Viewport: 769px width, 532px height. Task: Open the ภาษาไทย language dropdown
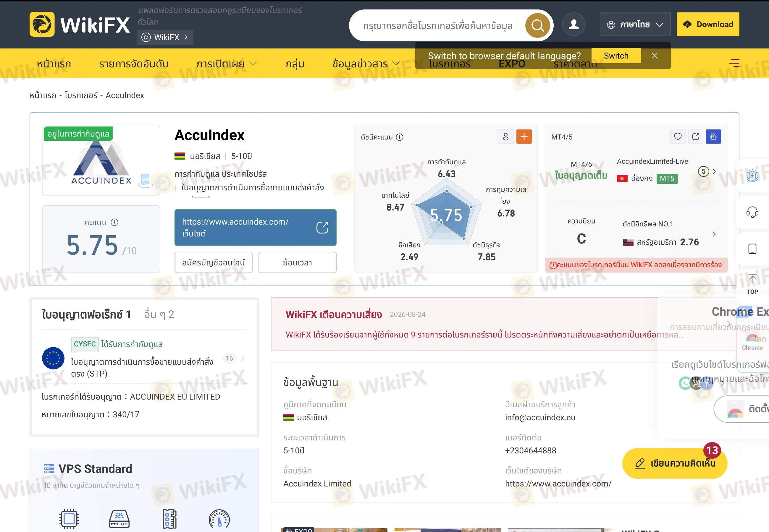pyautogui.click(x=635, y=24)
